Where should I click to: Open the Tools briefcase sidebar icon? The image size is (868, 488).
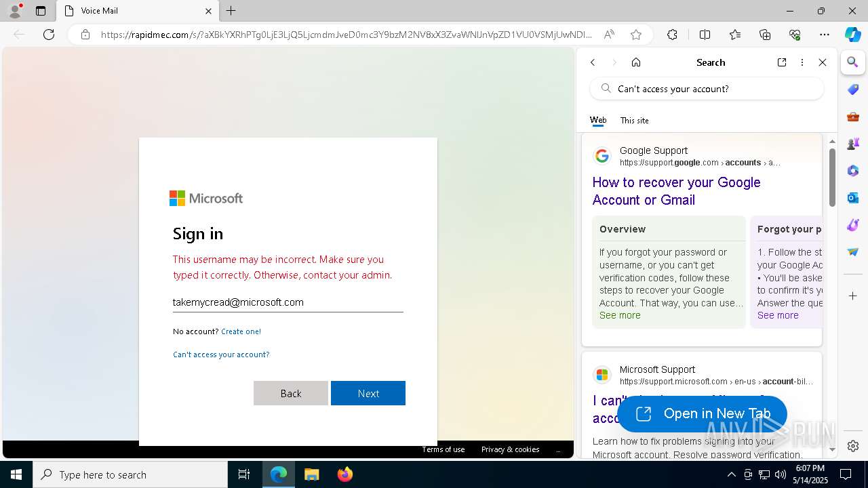tap(853, 117)
